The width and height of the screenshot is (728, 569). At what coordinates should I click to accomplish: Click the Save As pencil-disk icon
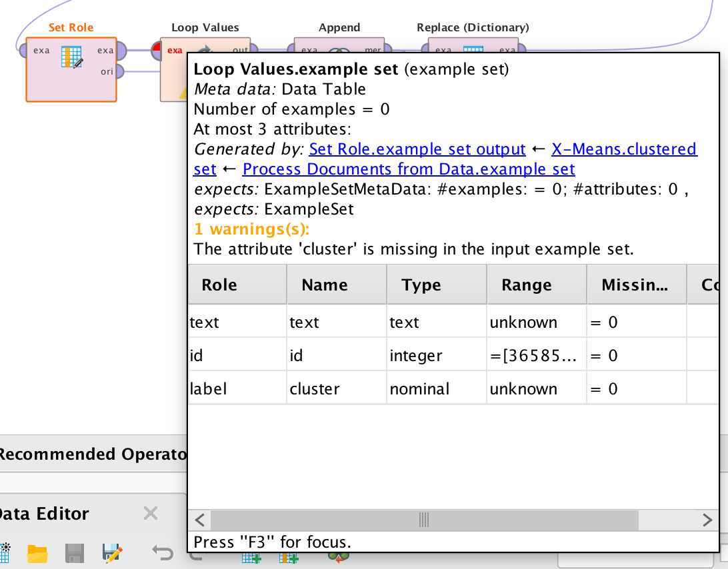(111, 553)
